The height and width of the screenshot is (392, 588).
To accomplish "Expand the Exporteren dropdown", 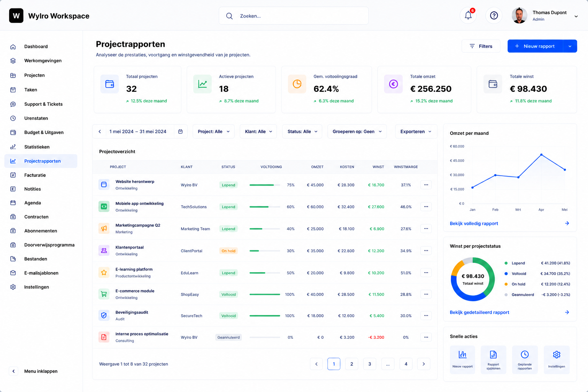I will pyautogui.click(x=416, y=131).
